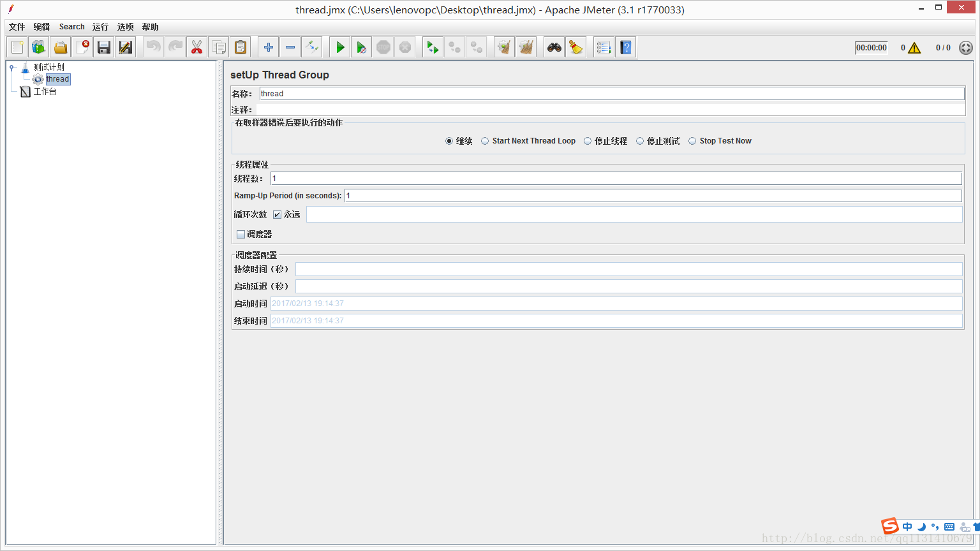Select the 停止测试 radio button
This screenshot has width=980, height=551.
pyautogui.click(x=640, y=141)
